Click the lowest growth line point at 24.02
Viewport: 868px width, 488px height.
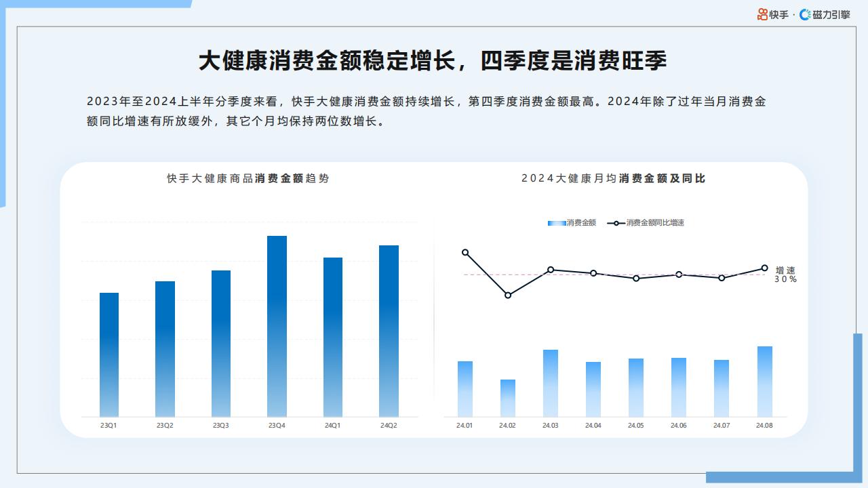click(508, 295)
